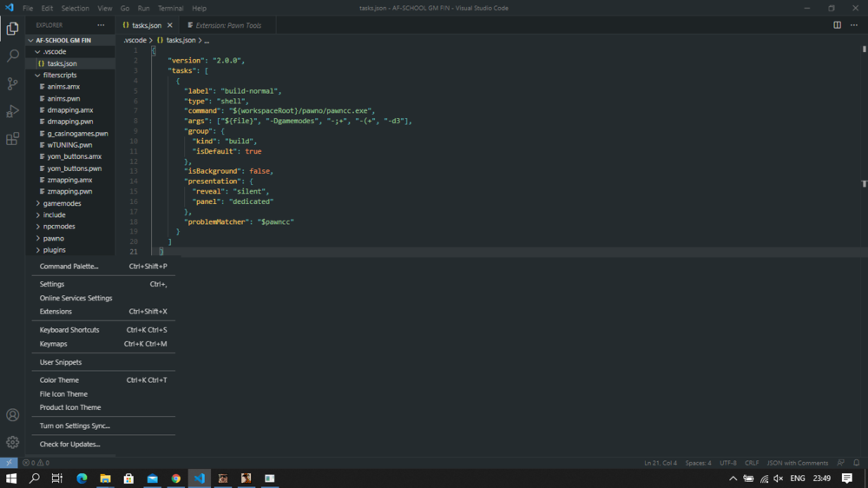
Task: Collapse the .vscode folder
Action: 71,51
